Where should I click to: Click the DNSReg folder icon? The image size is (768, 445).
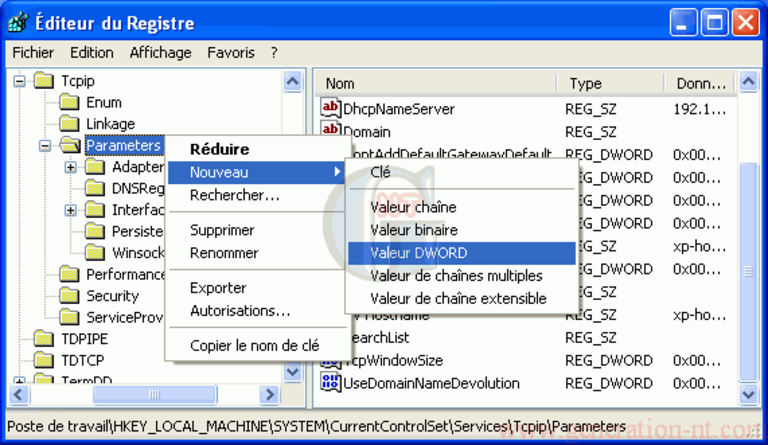coord(95,188)
